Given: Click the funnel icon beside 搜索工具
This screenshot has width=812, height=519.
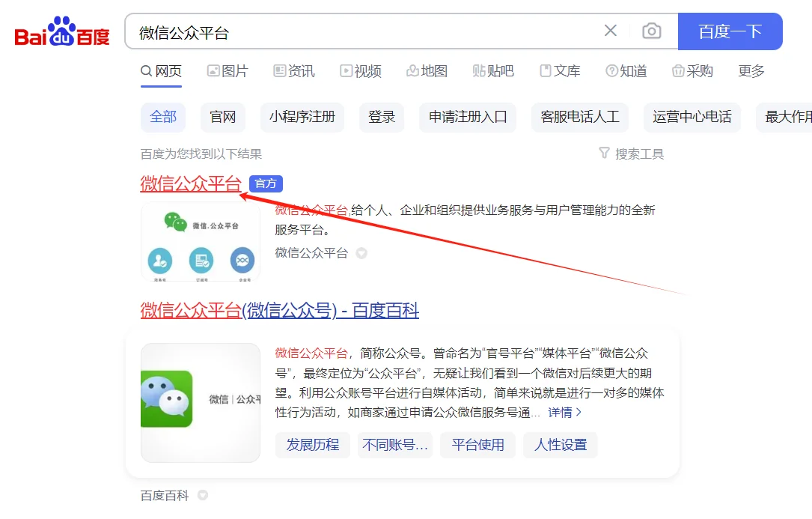Looking at the screenshot, I should [x=604, y=153].
